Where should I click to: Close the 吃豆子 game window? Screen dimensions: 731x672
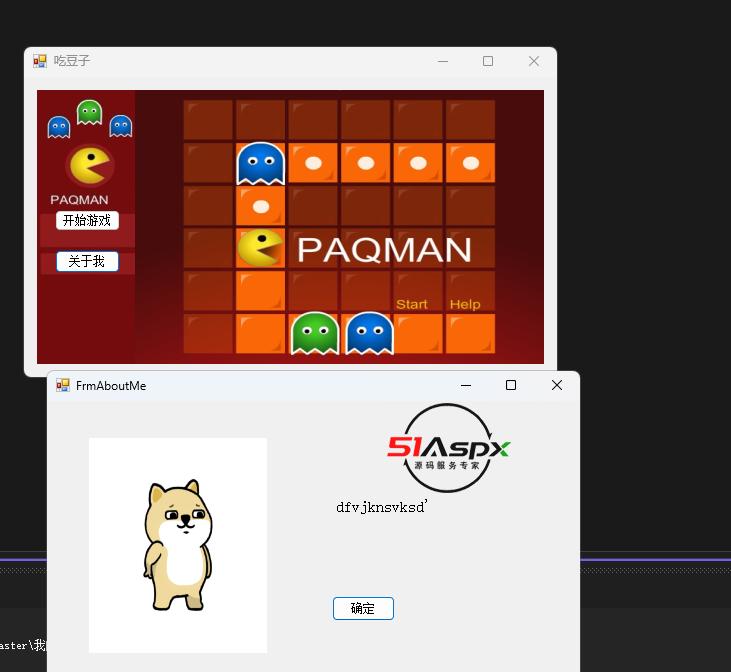click(534, 61)
